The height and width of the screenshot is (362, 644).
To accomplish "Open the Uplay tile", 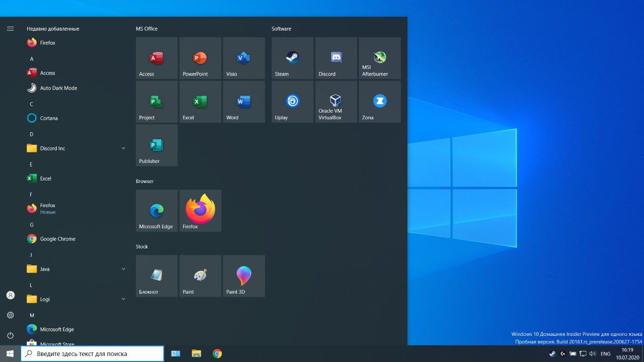I will pos(292,102).
